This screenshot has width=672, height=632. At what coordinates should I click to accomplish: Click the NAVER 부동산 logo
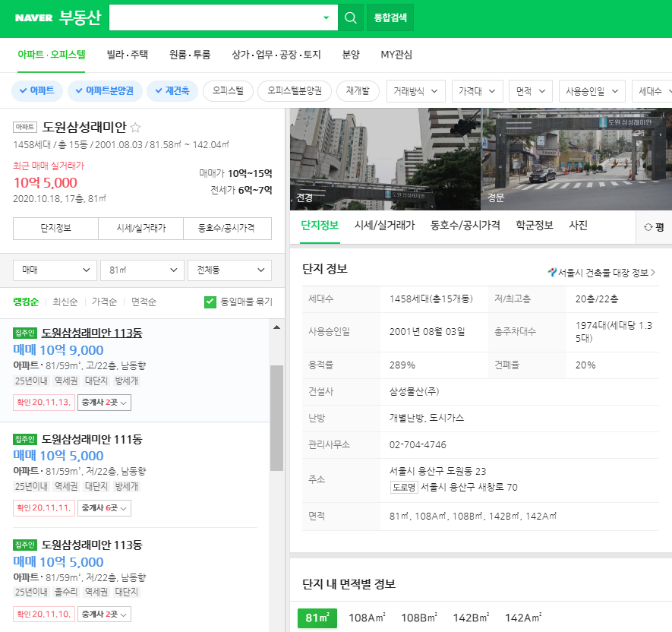pos(58,17)
